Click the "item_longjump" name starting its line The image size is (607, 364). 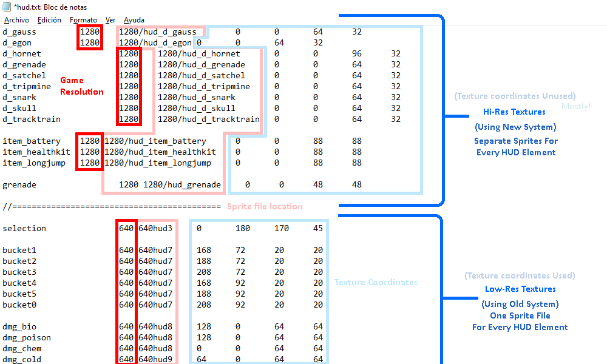pos(34,163)
